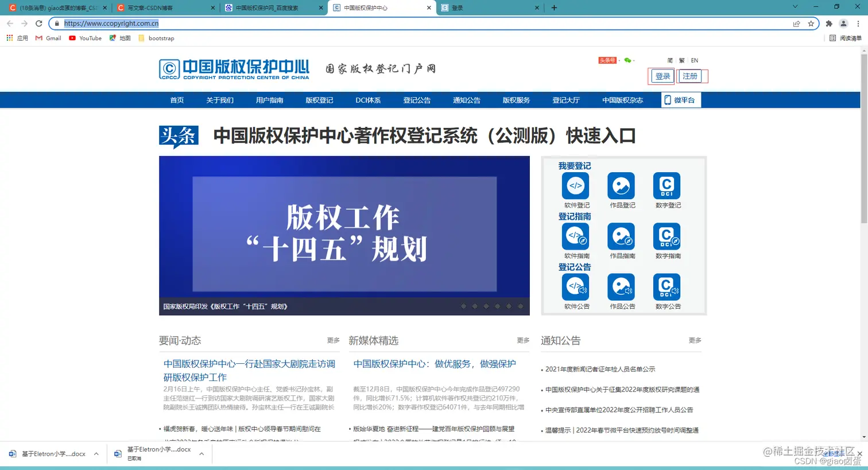Screen dimensions: 868x470
Task: Open the 微平台 micro-platform in navigation bar
Action: click(x=680, y=100)
